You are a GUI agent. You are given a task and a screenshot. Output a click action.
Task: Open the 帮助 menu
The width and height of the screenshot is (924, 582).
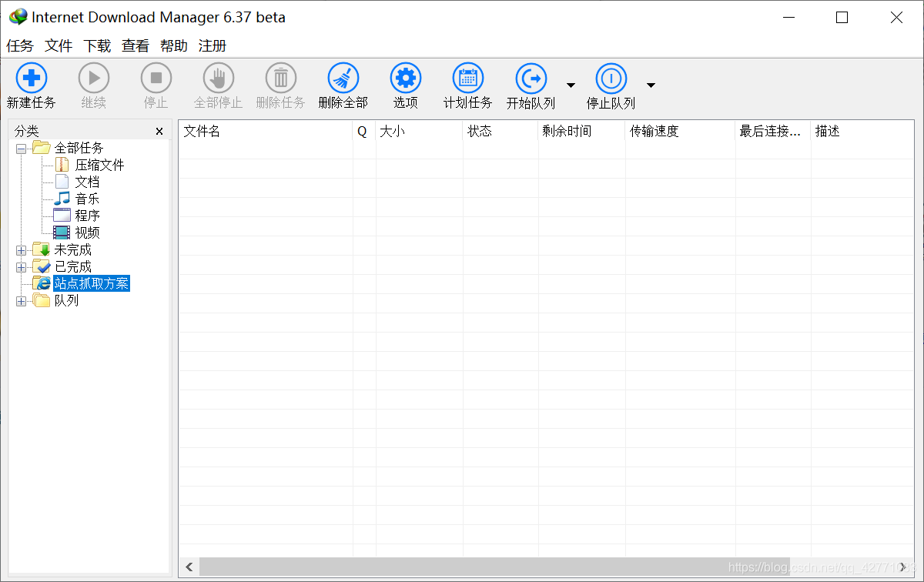coord(174,46)
